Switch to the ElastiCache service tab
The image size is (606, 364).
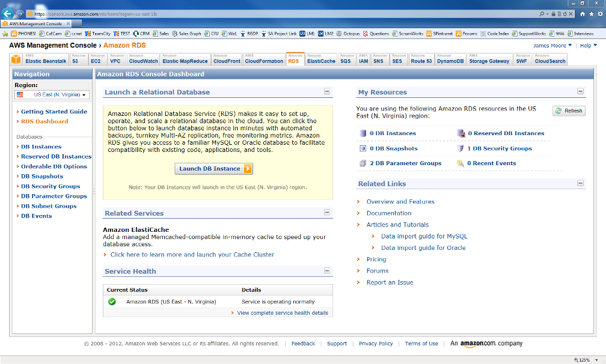(321, 59)
